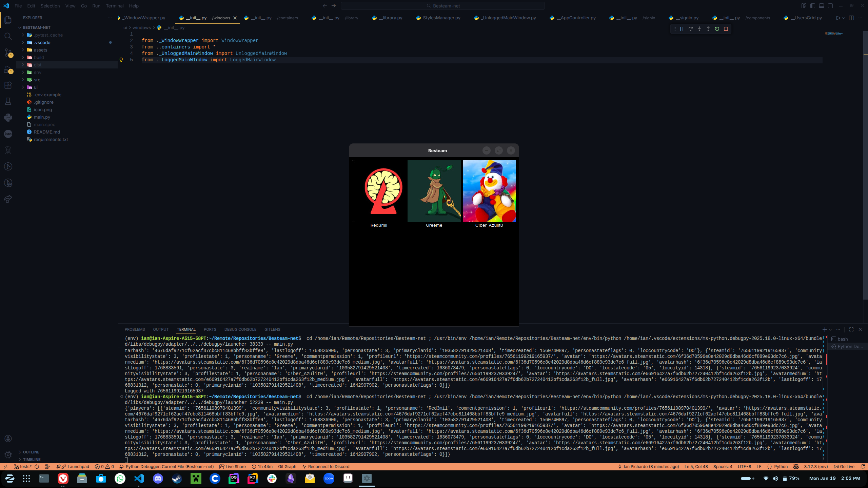
Task: Open the Extensions view in activity bar
Action: [x=8, y=85]
